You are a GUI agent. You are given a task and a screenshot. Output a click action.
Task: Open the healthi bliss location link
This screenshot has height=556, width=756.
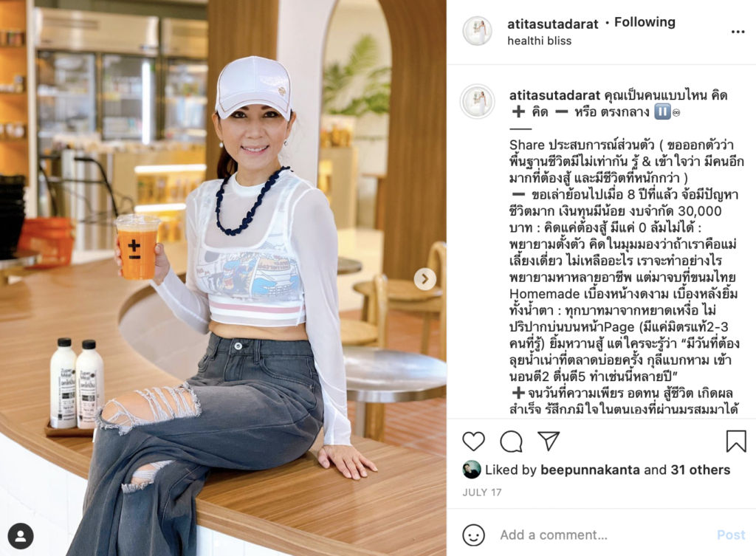(x=539, y=41)
